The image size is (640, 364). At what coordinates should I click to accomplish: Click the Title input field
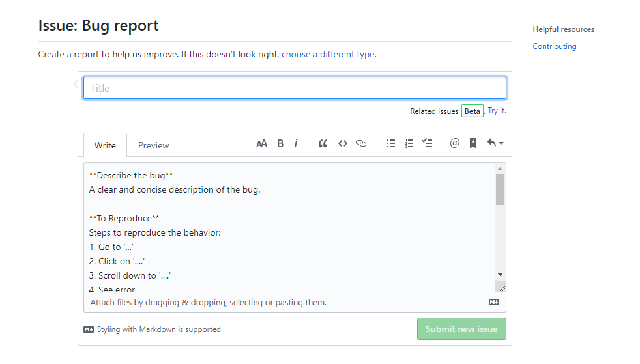point(295,88)
